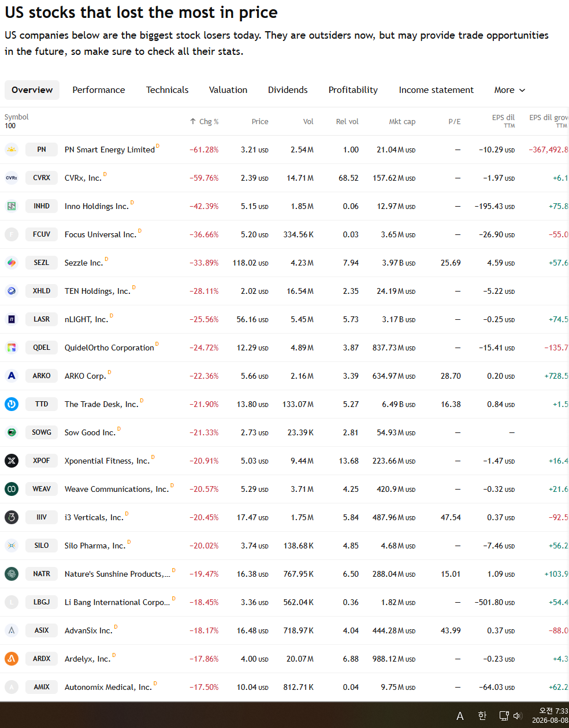Open the Profitability tab

click(x=353, y=90)
